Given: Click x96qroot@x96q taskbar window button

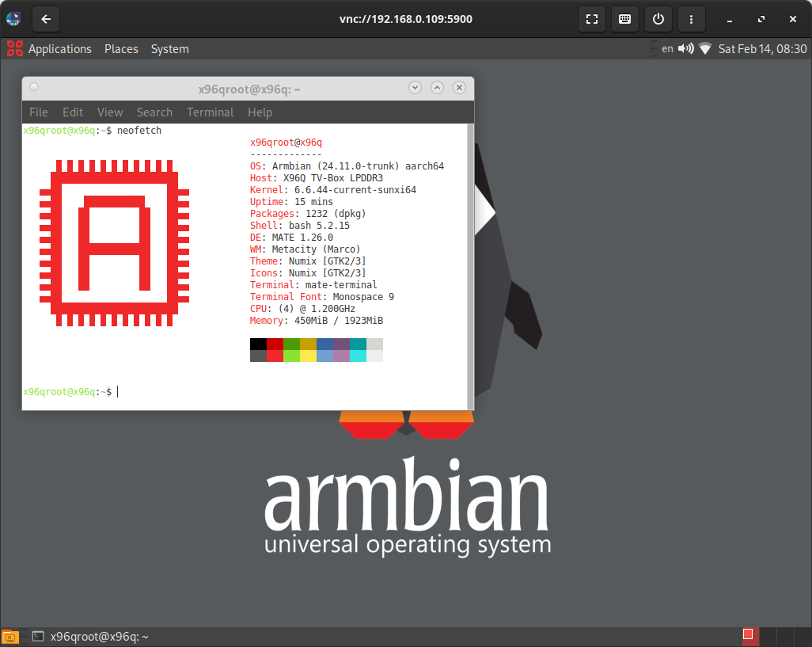Looking at the screenshot, I should pyautogui.click(x=91, y=637).
